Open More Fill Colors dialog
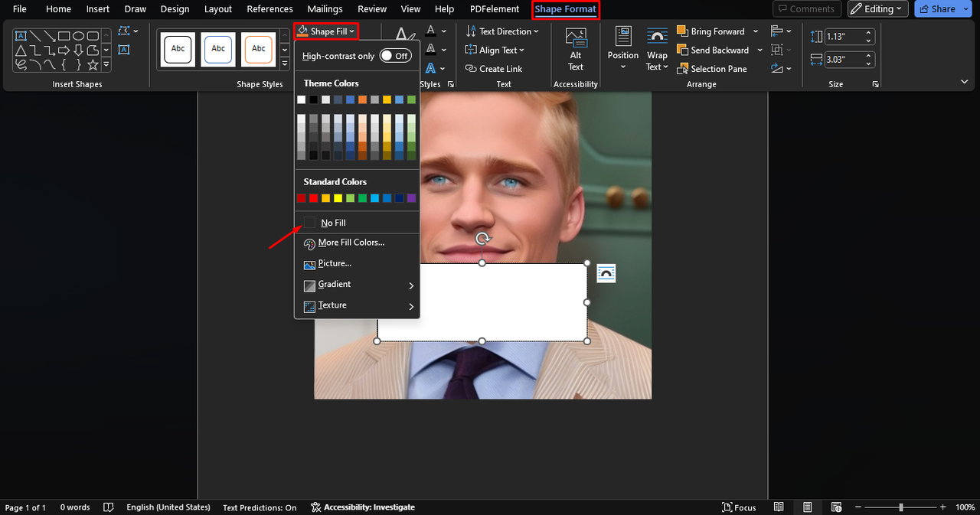 351,243
